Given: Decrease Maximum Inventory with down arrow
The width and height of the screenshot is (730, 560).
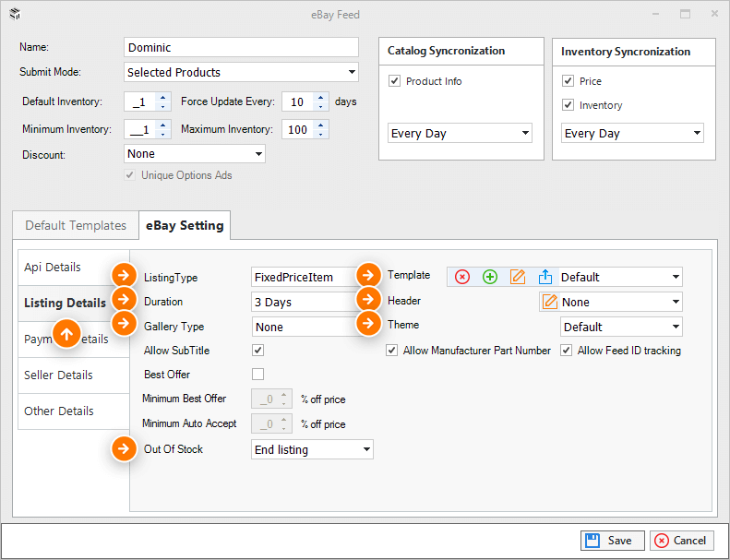Looking at the screenshot, I should pos(320,134).
